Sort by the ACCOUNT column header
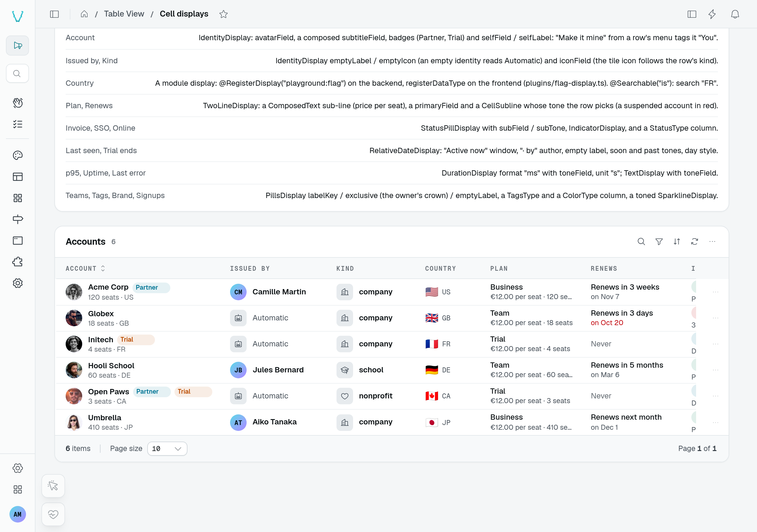This screenshot has width=757, height=532. click(85, 268)
